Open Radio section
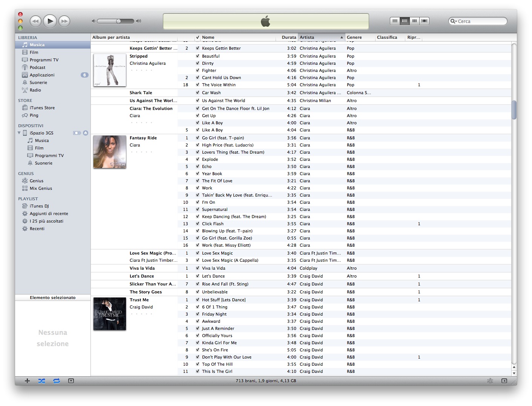532x406 pixels. click(53, 90)
